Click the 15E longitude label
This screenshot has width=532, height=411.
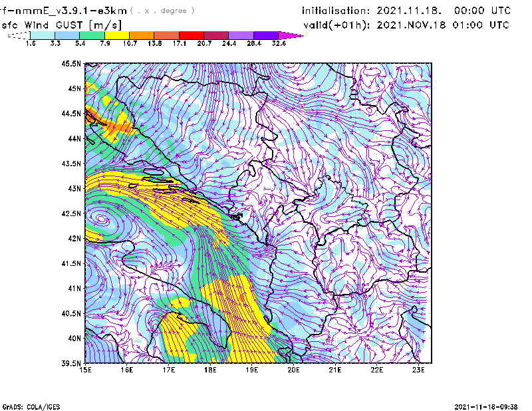[85, 370]
